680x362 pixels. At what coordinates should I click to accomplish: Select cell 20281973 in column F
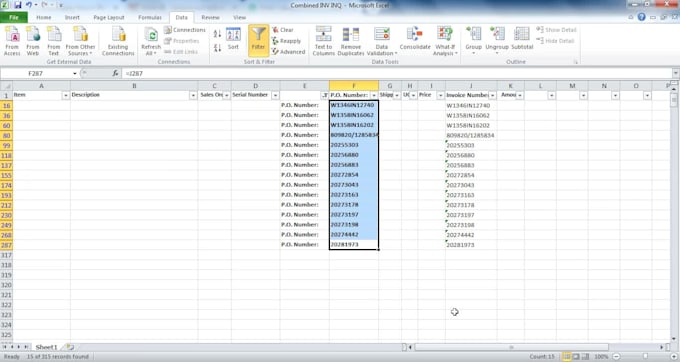[354, 245]
